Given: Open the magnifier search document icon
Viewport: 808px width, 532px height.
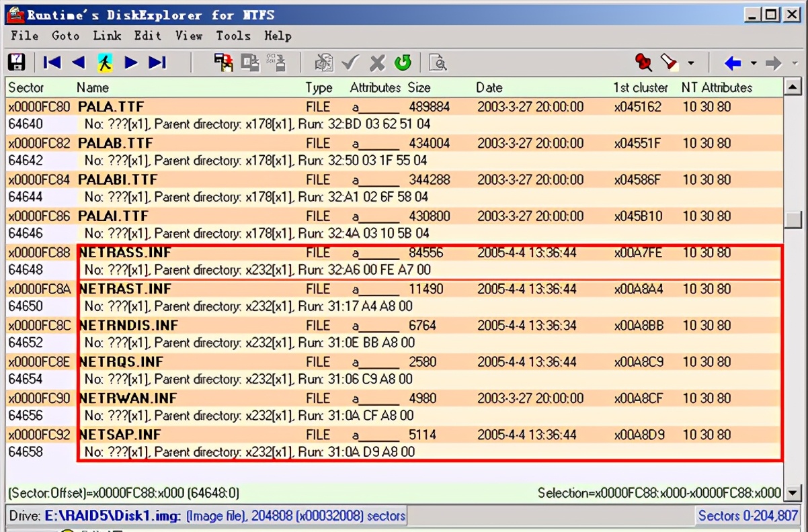Looking at the screenshot, I should pos(438,62).
